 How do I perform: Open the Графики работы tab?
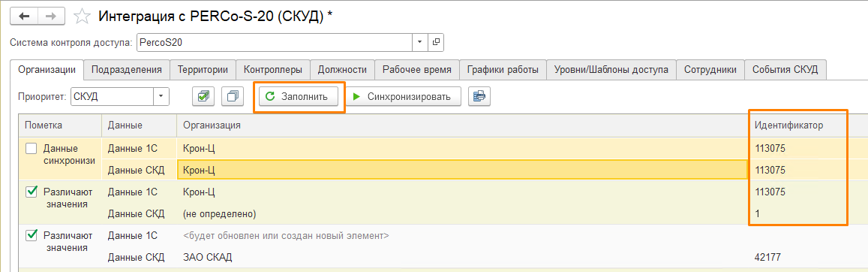[503, 70]
